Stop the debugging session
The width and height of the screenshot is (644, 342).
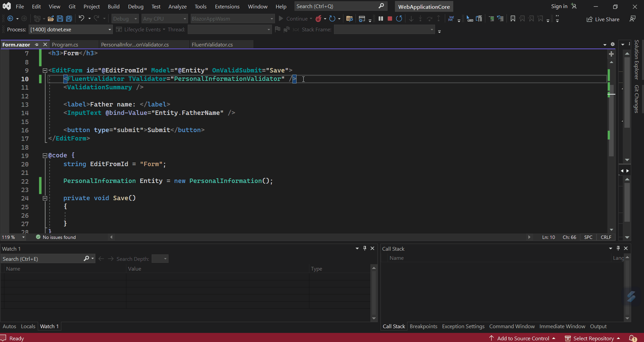coord(390,19)
